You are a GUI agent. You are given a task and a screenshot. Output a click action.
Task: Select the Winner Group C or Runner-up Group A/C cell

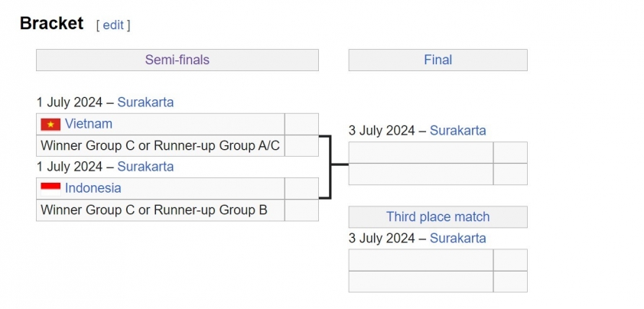pos(160,145)
